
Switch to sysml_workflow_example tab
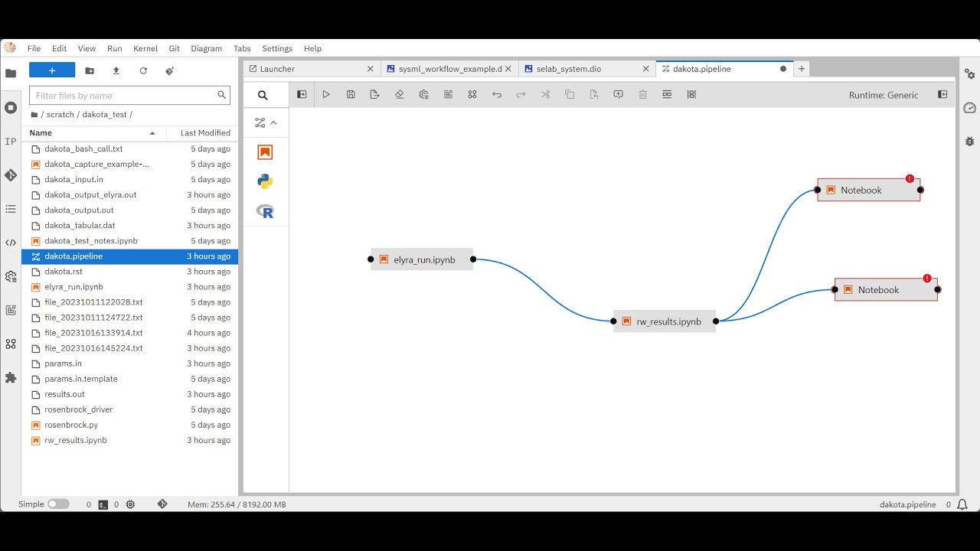[x=450, y=69]
